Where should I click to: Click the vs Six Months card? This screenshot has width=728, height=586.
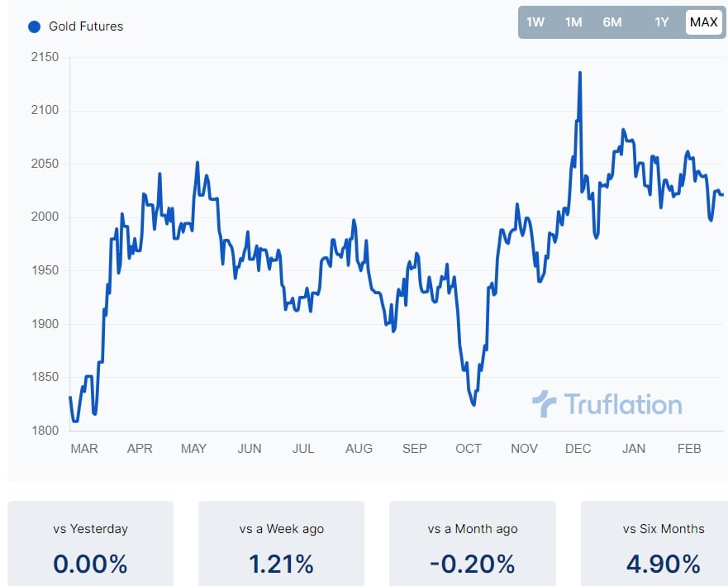tap(664, 544)
